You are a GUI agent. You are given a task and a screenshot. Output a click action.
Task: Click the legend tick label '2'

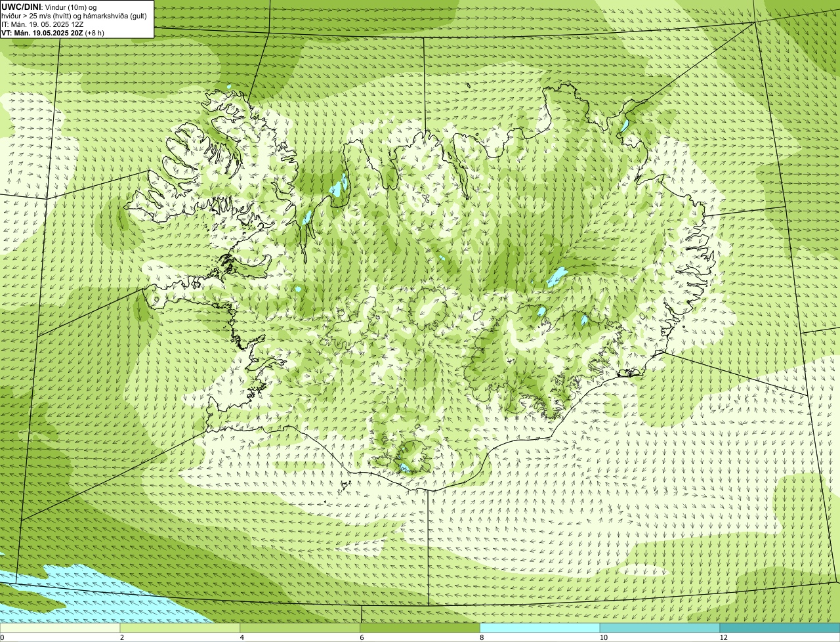point(122,637)
